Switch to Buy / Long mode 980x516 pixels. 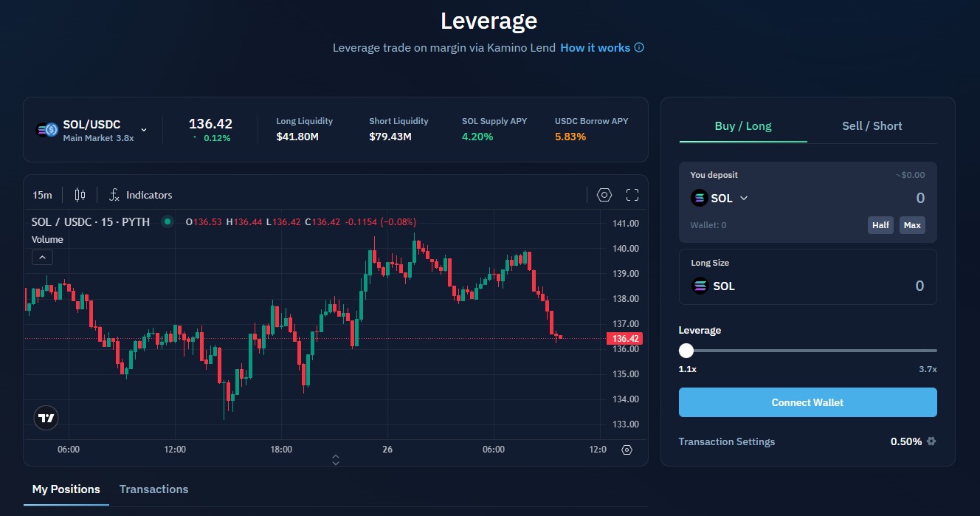tap(742, 126)
